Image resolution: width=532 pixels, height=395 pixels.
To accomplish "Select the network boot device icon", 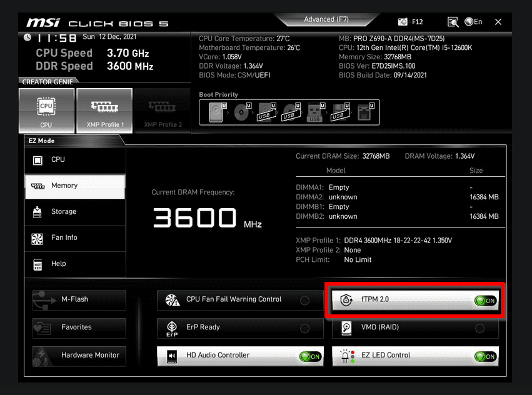I will (x=366, y=112).
